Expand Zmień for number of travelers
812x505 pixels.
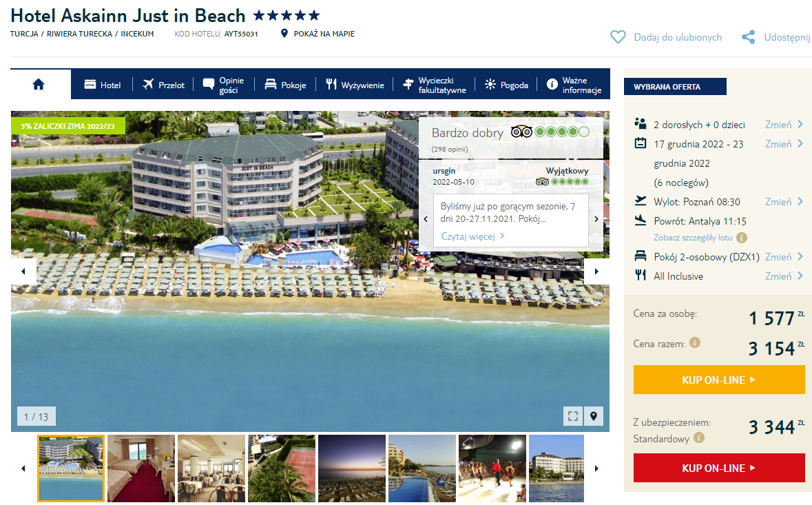(784, 125)
